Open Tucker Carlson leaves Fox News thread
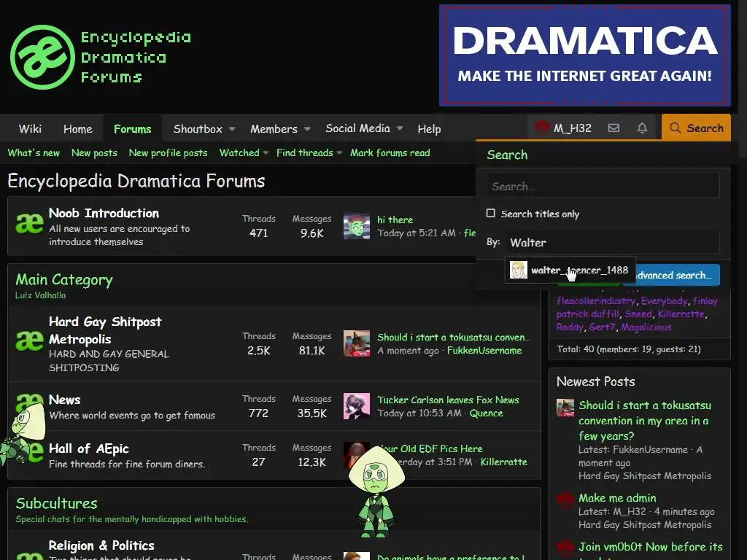 [x=448, y=400]
